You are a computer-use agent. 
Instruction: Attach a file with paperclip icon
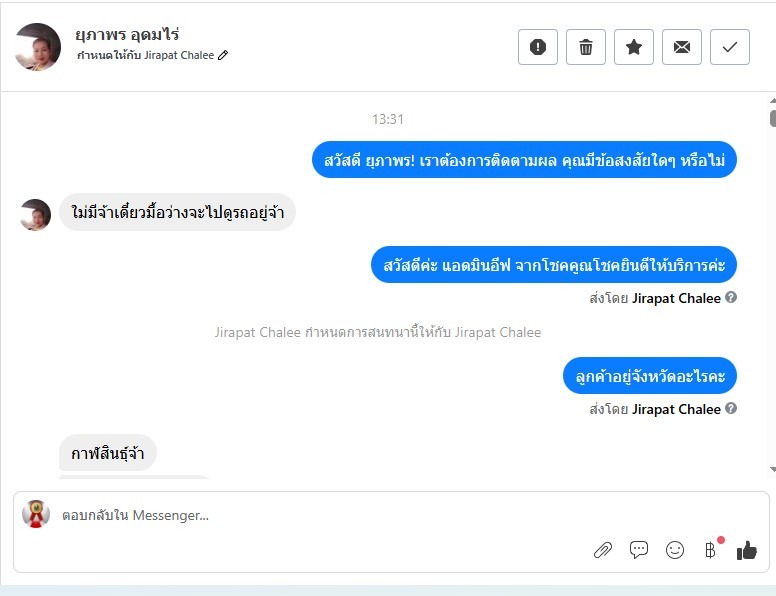click(x=603, y=550)
